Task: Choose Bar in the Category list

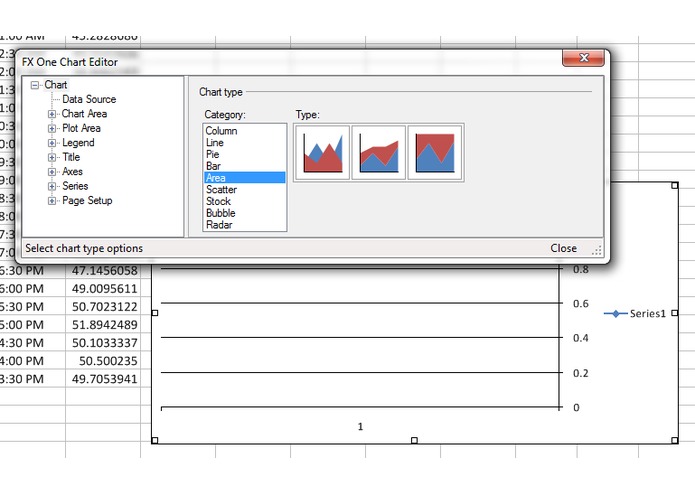Action: [245, 166]
